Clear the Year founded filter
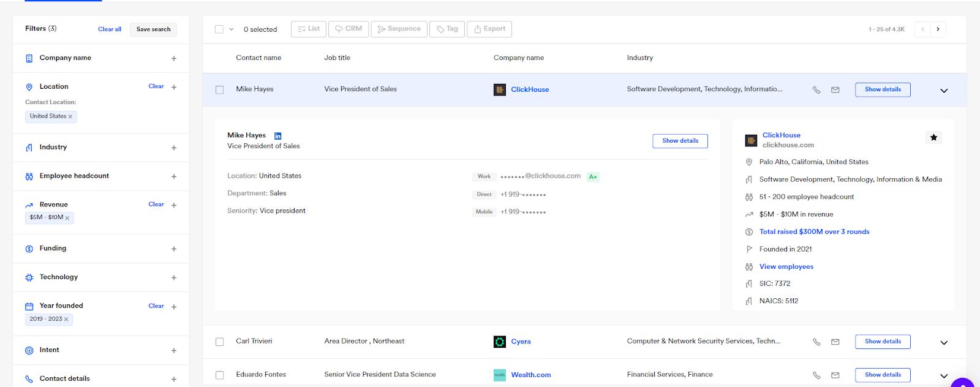 [156, 306]
